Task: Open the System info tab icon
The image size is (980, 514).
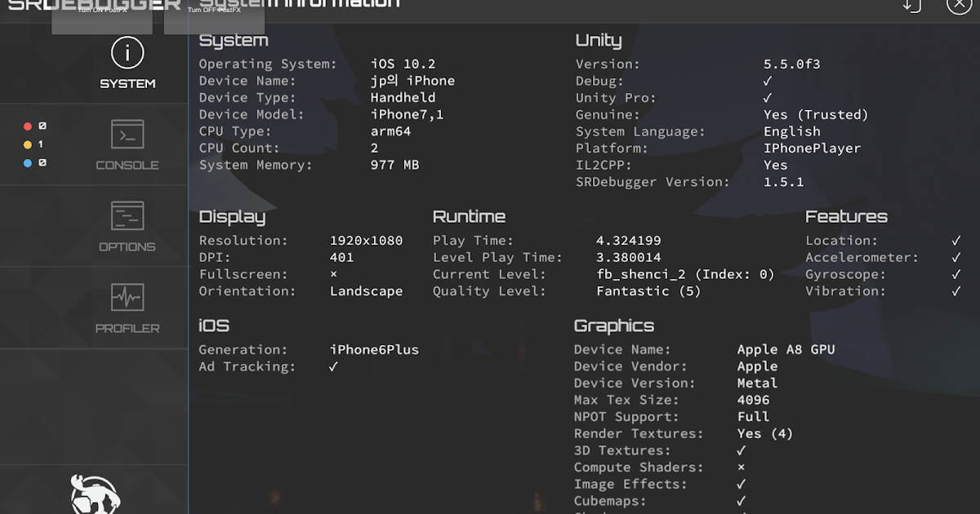Action: pos(127,51)
